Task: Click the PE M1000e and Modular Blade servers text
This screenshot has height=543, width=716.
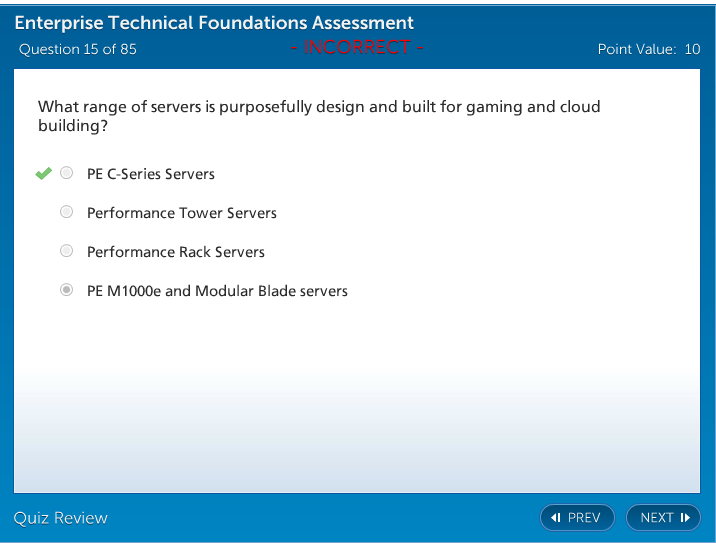Action: pyautogui.click(x=217, y=291)
